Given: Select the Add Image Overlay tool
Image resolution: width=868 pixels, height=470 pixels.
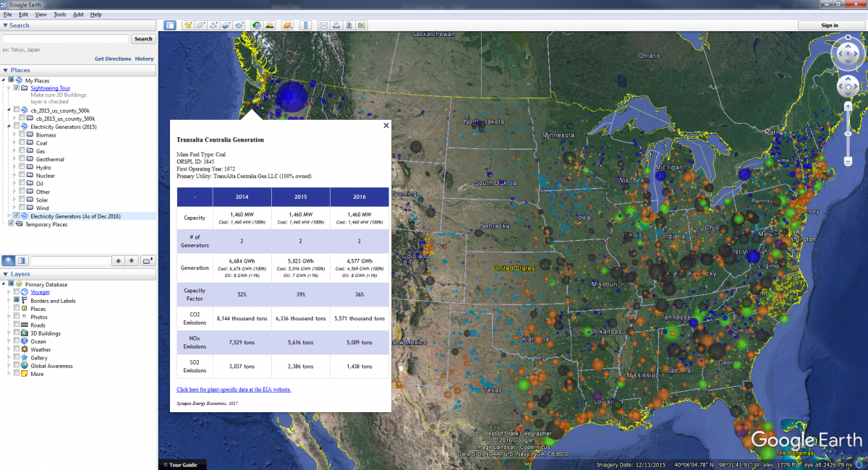Looking at the screenshot, I should click(226, 25).
